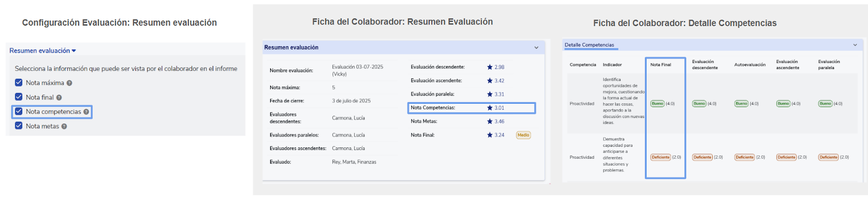Open help icon beside Nota máxima
Screen dimensions: 868x199
[x=69, y=83]
